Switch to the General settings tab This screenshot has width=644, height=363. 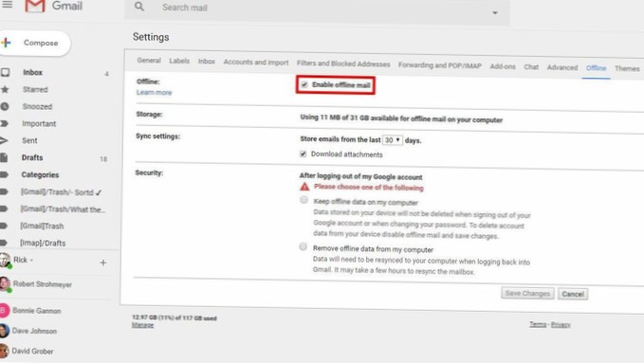[149, 61]
